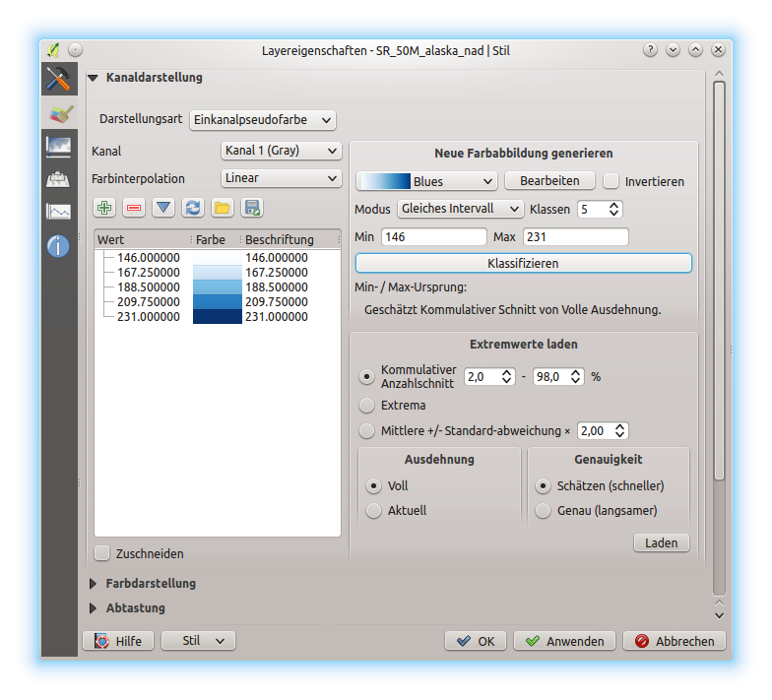The image size is (772, 700).
Task: Toggle the Zuschneiden checkbox
Action: (102, 553)
